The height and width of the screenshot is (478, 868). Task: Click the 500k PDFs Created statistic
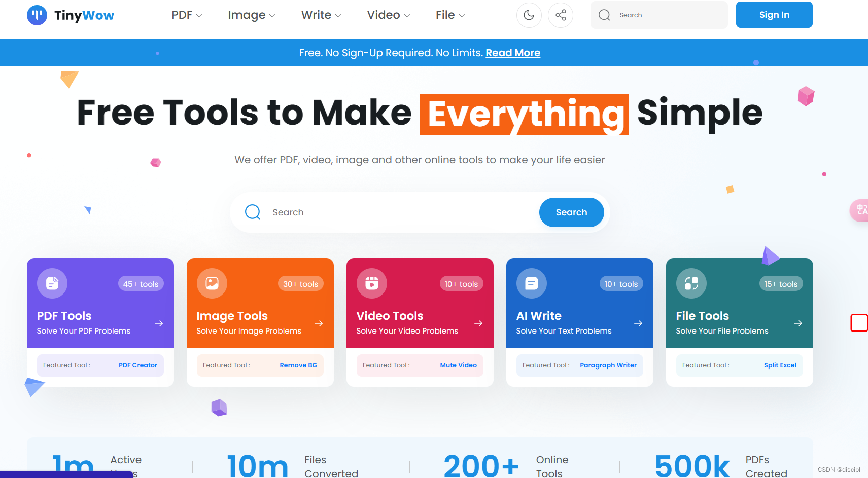point(721,466)
